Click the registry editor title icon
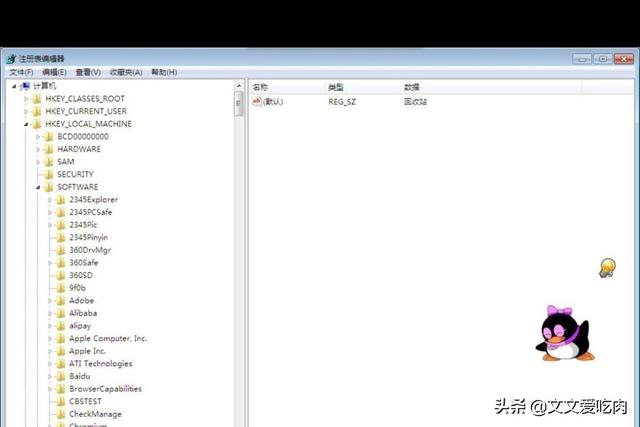Image resolution: width=640 pixels, height=427 pixels. [x=11, y=59]
